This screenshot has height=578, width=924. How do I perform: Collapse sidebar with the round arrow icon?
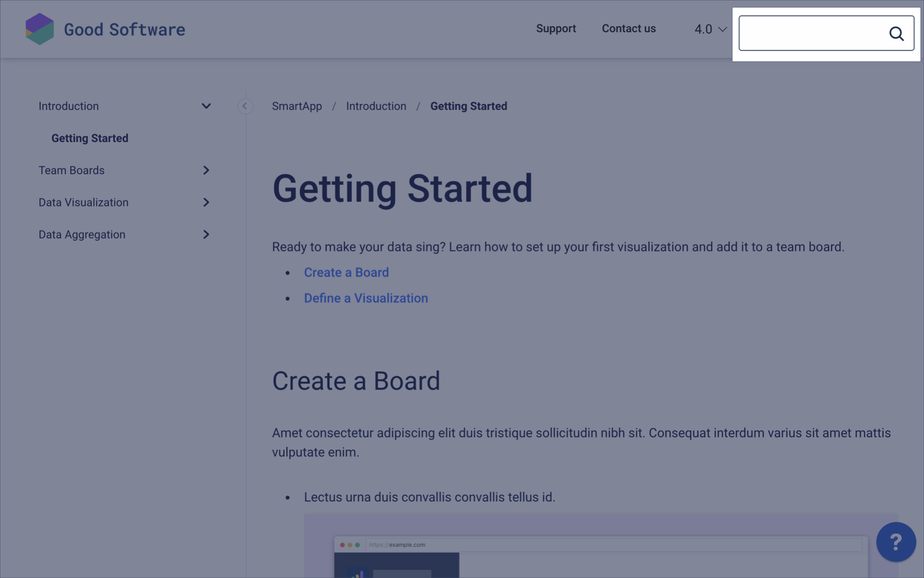[245, 106]
